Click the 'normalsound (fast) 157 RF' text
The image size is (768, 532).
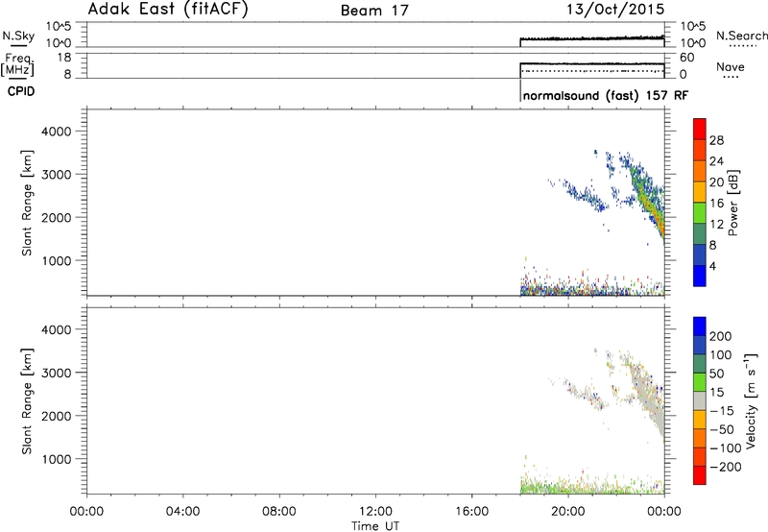pos(605,95)
